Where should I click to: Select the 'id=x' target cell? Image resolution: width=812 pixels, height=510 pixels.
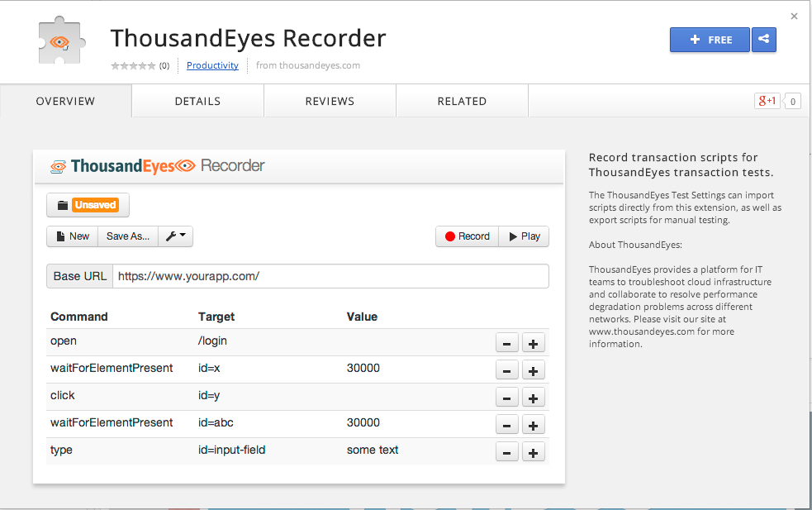209,368
